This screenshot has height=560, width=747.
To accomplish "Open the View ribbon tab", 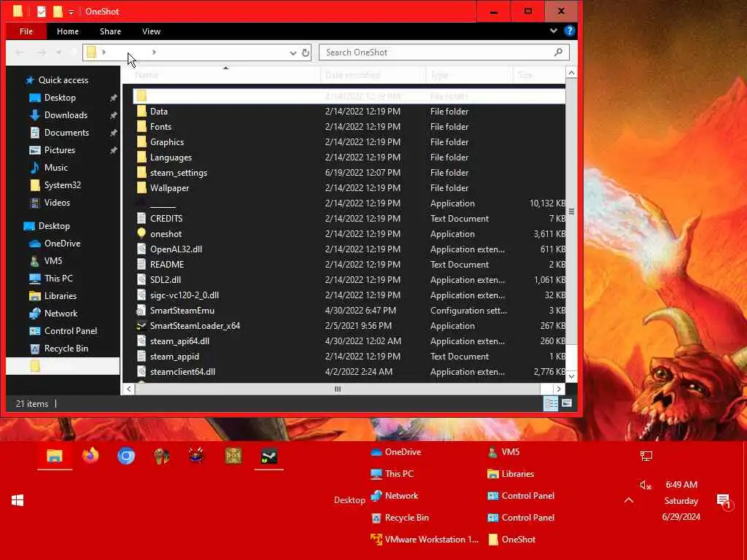I will click(151, 31).
